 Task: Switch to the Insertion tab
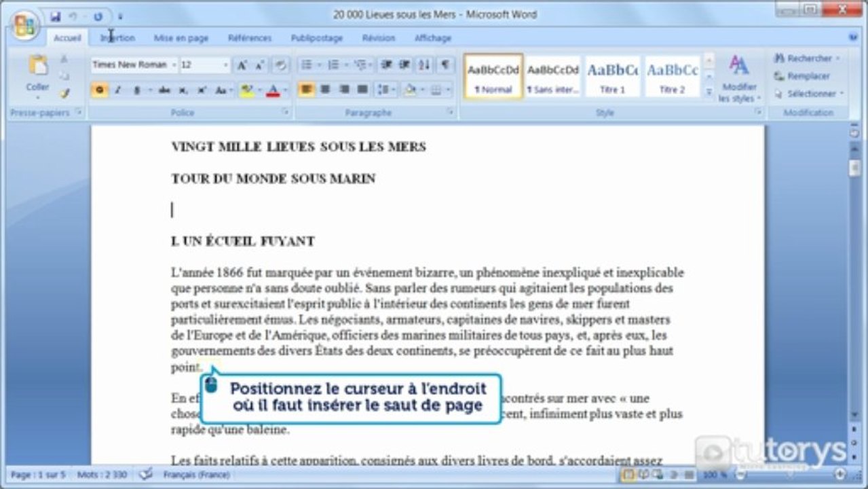tap(117, 38)
